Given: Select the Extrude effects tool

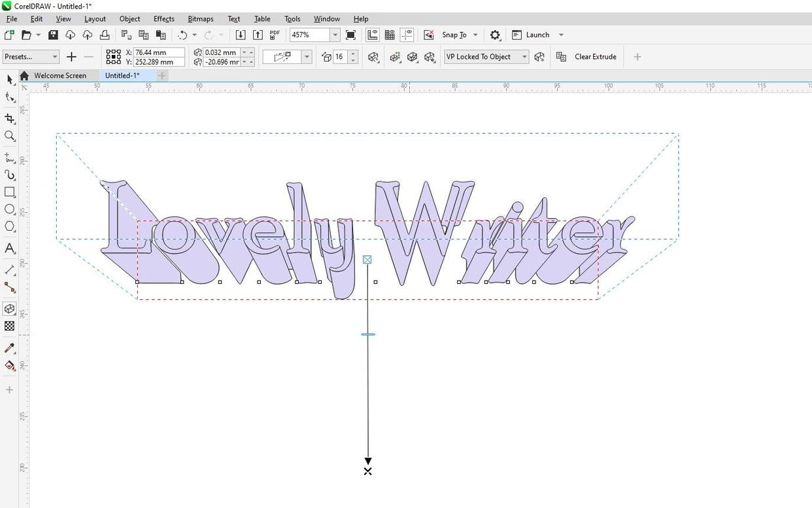Looking at the screenshot, I should pyautogui.click(x=9, y=309).
